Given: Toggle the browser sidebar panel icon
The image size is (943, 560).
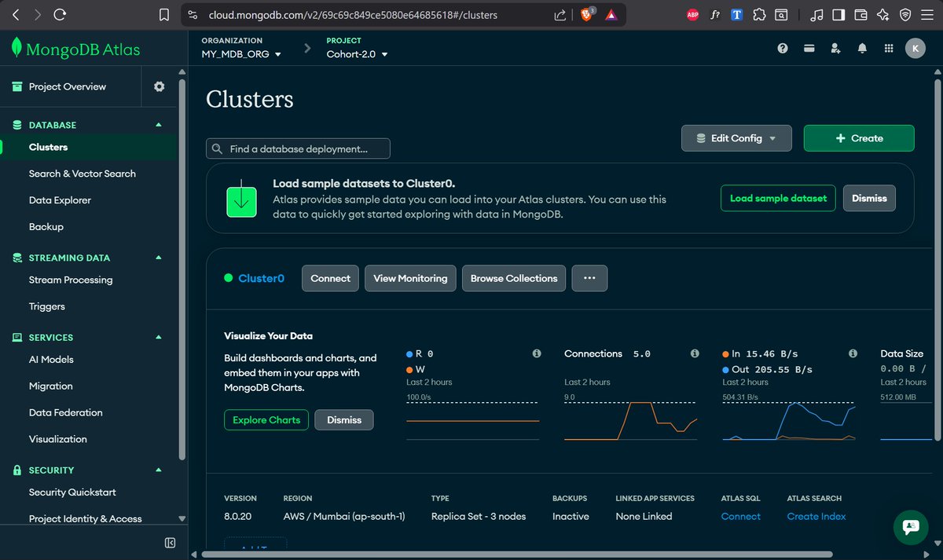Looking at the screenshot, I should 838,14.
